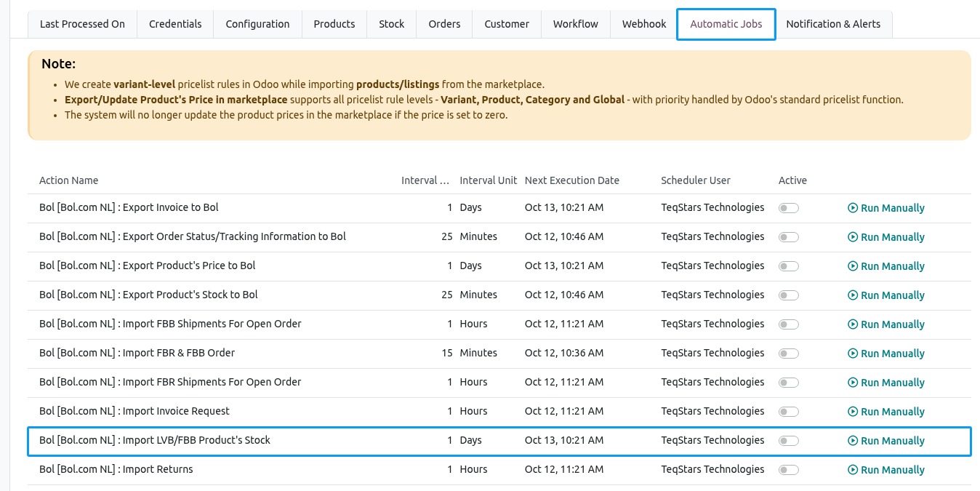Click next execution date of Import LVB/FBB Stock
This screenshot has height=491, width=980.
(x=564, y=440)
